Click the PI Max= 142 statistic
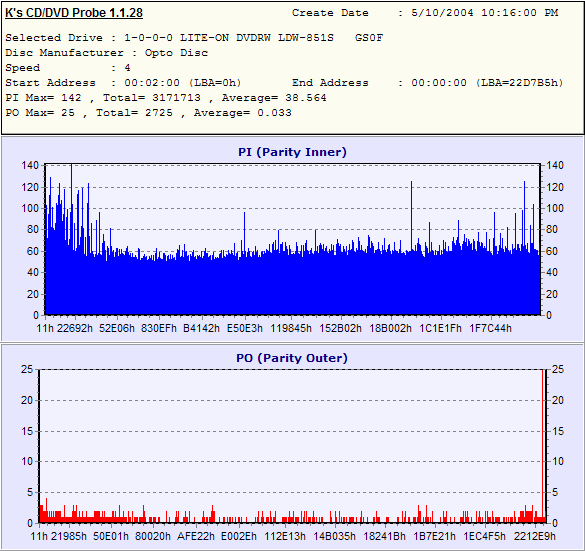 coord(43,98)
